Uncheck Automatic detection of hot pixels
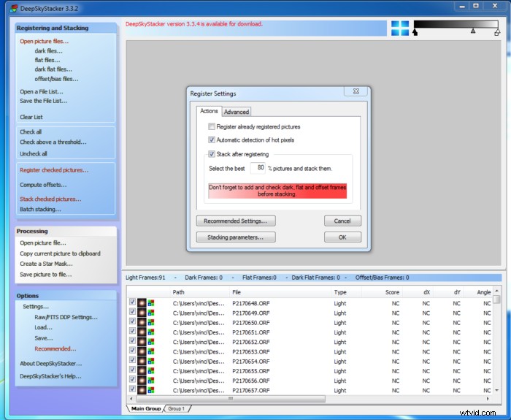Screen dimensions: 511x420 212,140
